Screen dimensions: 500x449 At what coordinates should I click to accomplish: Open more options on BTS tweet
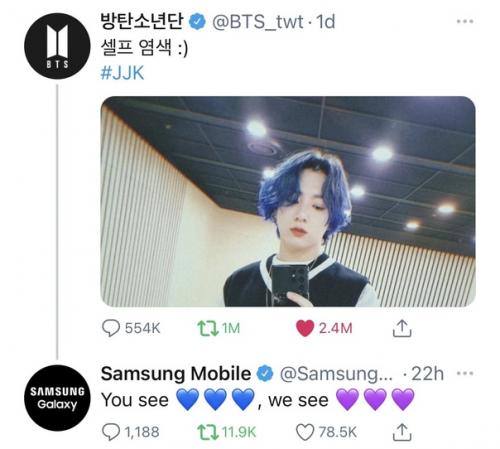point(465,21)
